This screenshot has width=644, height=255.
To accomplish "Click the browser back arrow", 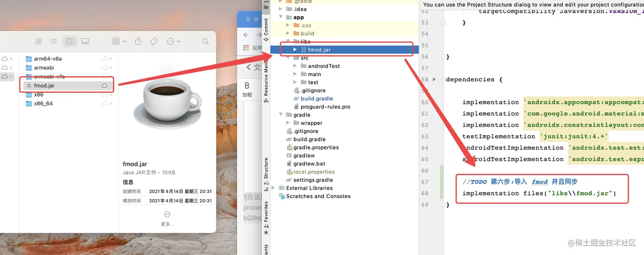I will pyautogui.click(x=246, y=35).
